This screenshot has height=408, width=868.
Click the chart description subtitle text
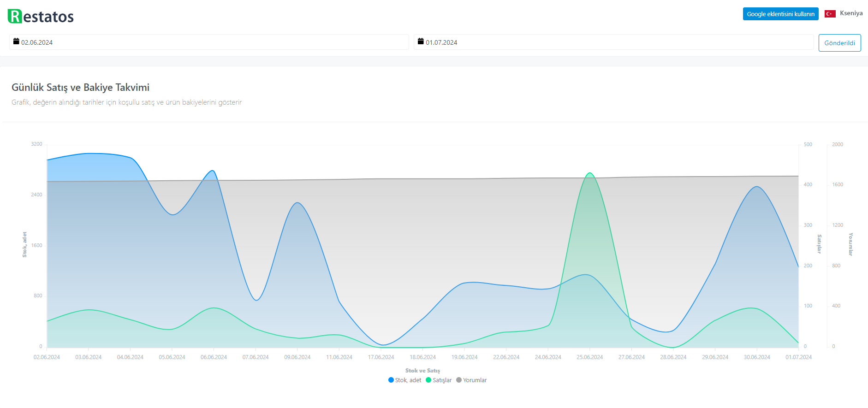[x=127, y=102]
